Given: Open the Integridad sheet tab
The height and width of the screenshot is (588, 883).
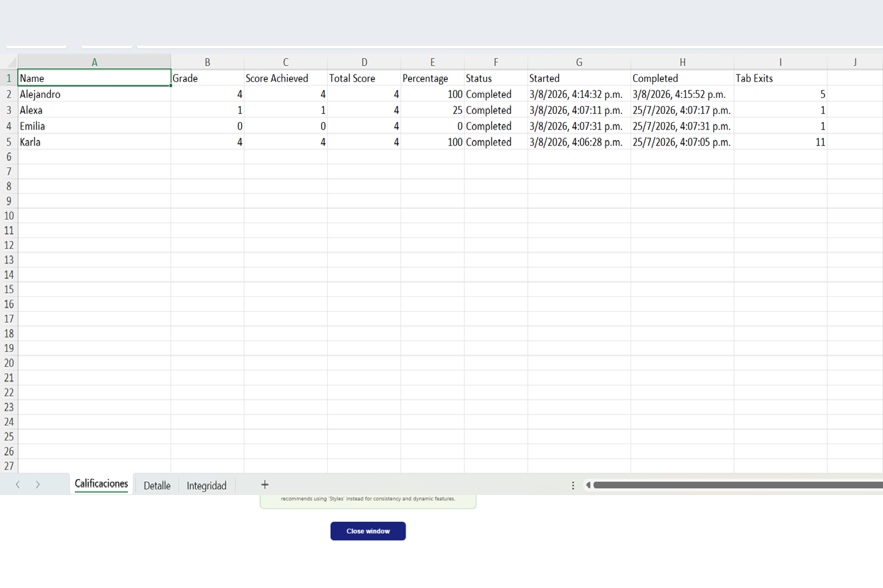Looking at the screenshot, I should tap(206, 486).
